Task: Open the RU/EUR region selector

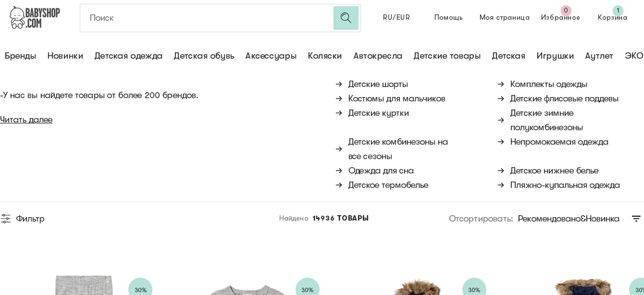Action: click(x=396, y=17)
